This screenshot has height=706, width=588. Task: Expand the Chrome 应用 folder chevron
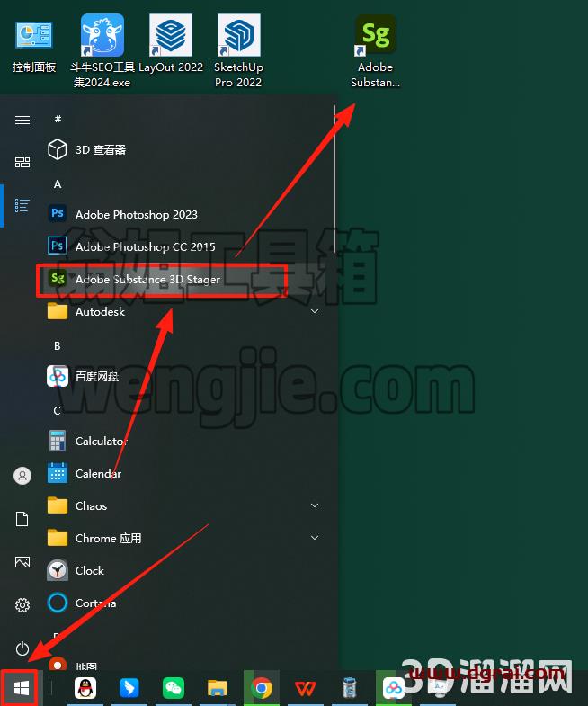coord(315,538)
